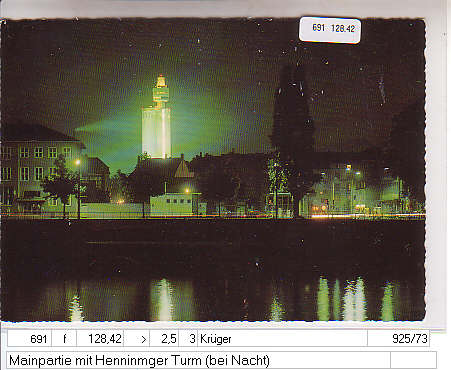Click the empty field right of the description
Screen dimensions: 451x370
tap(413, 360)
